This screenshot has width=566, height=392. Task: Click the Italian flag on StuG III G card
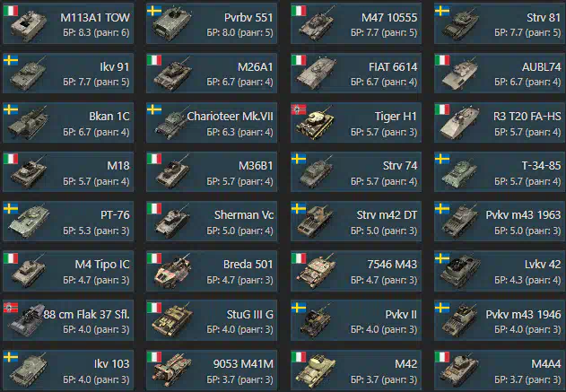click(x=154, y=308)
